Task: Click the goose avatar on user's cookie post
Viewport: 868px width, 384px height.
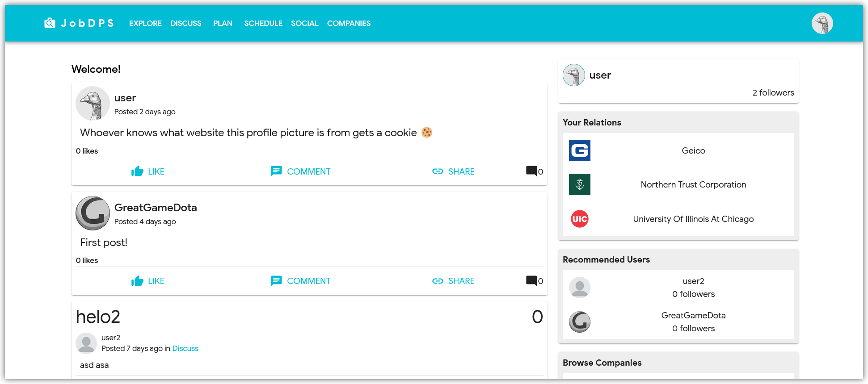Action: pos(93,104)
